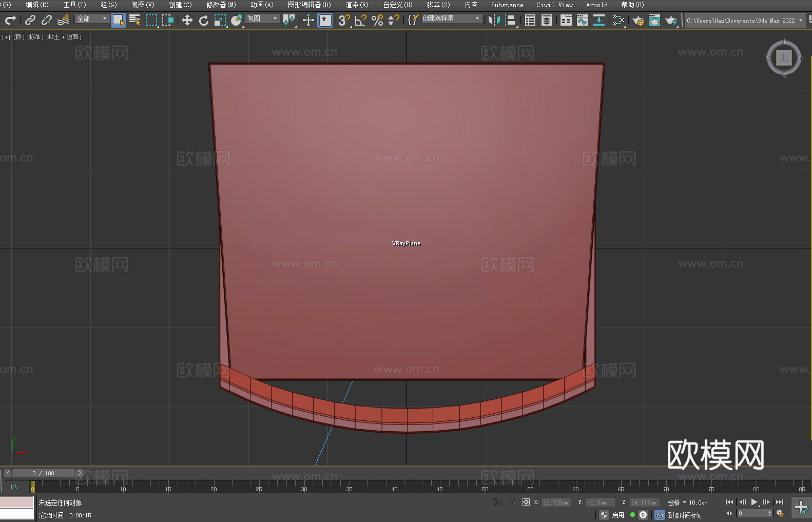Toggle Window/Crossing selection mode

coord(168,20)
